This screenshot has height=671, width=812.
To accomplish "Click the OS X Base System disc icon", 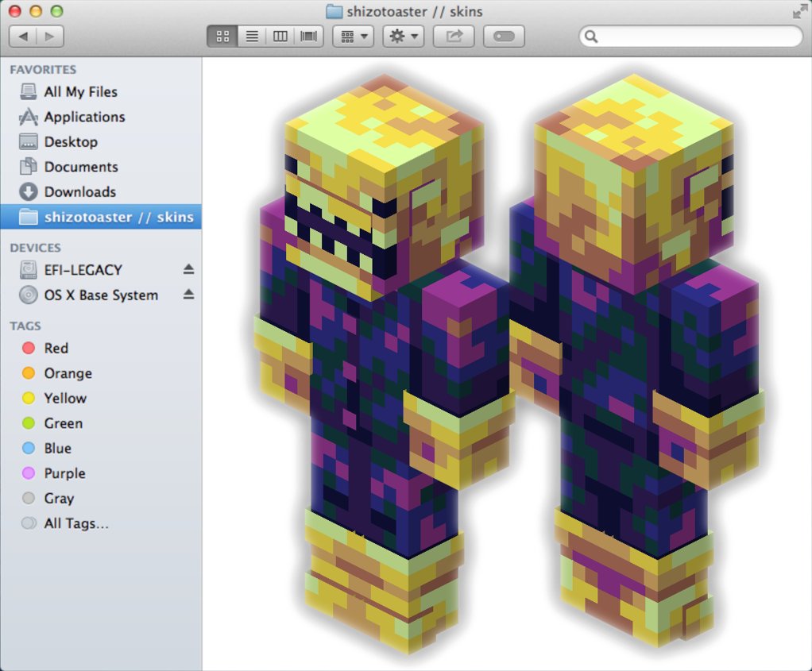I will [29, 295].
